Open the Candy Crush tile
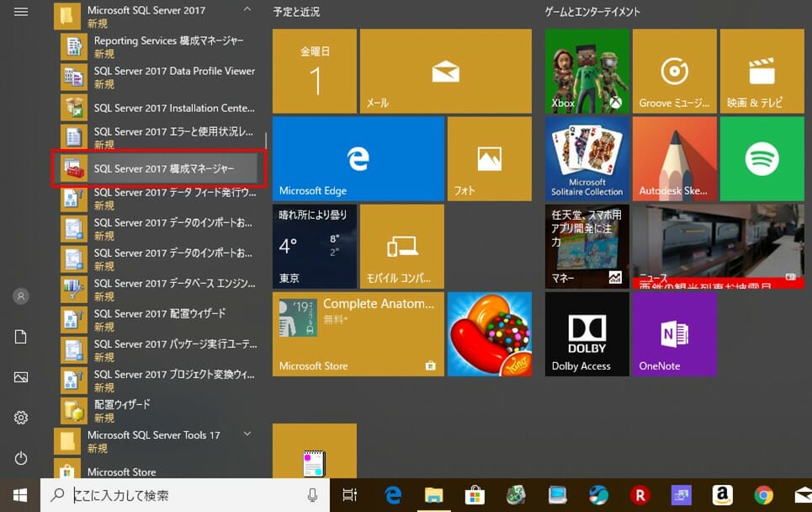The height and width of the screenshot is (512, 812). (489, 333)
